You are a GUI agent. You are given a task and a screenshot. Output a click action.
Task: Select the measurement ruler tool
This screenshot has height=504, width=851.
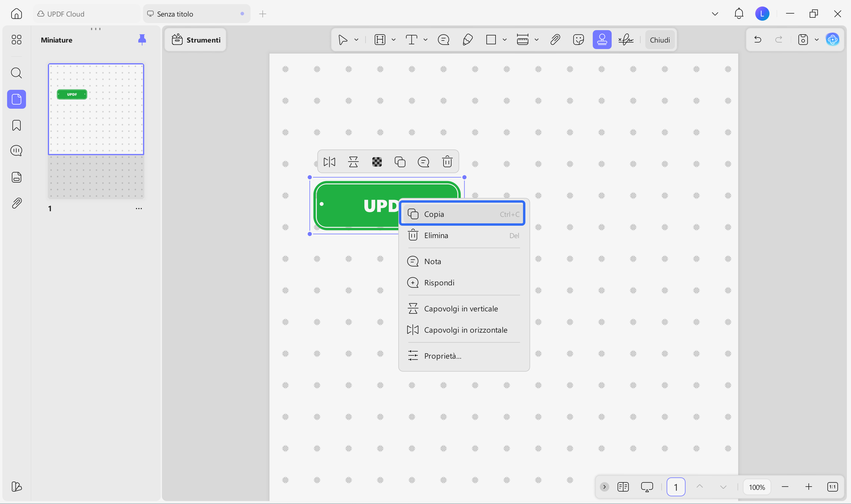(x=523, y=40)
